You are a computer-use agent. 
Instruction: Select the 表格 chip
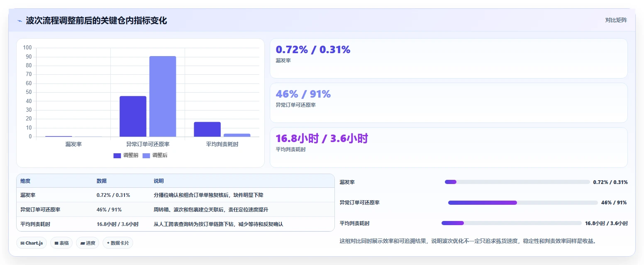[x=61, y=243]
